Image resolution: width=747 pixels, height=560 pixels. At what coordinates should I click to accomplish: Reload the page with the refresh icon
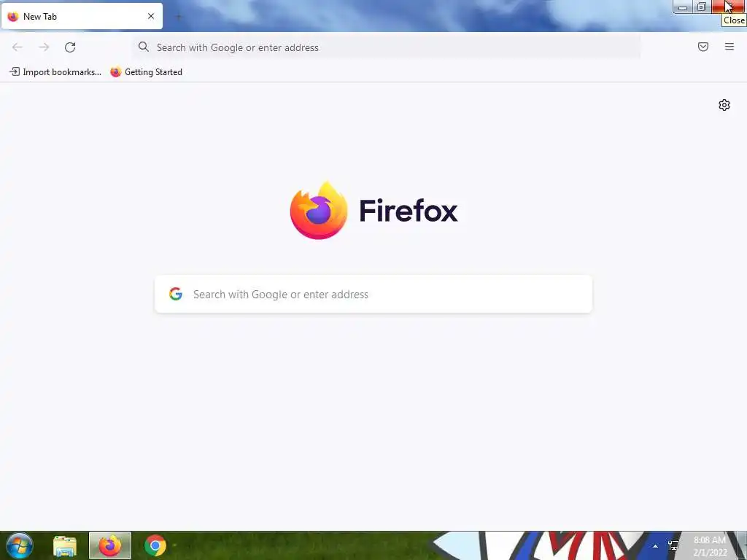coord(70,47)
